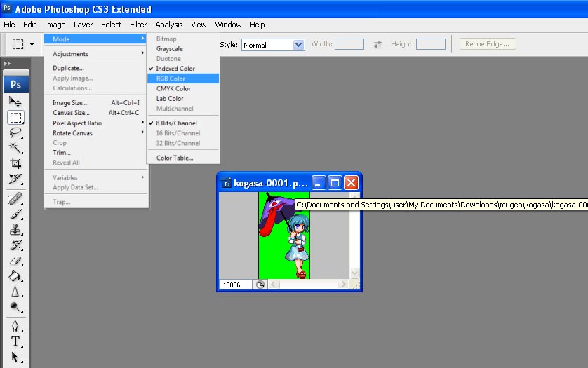The image size is (588, 368).
Task: Click the Width input field
Action: pyautogui.click(x=349, y=44)
